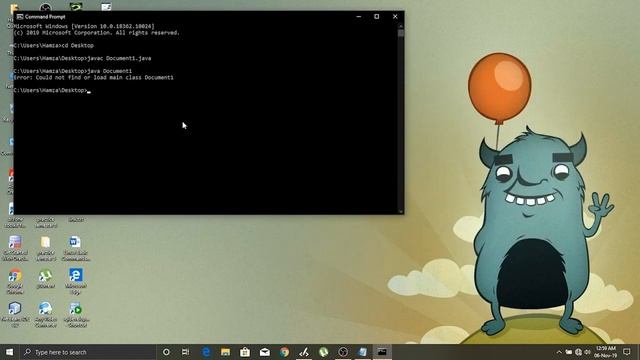Click the Command Prompt scrollbar up arrow
Screen dimensions: 640x360
click(x=401, y=26)
